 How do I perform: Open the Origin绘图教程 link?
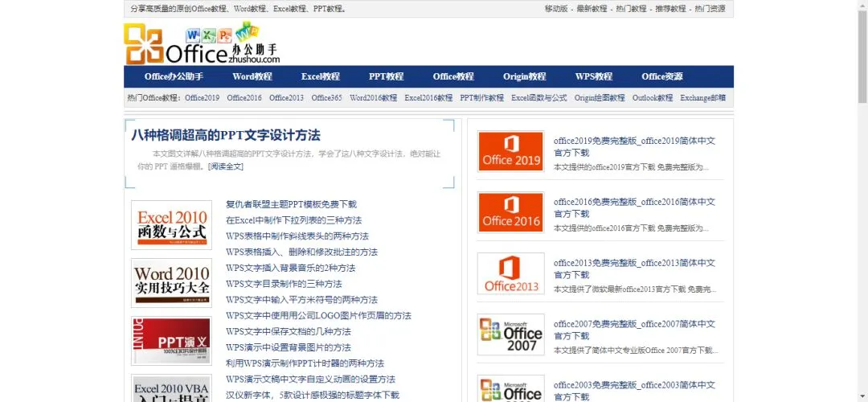pos(600,98)
